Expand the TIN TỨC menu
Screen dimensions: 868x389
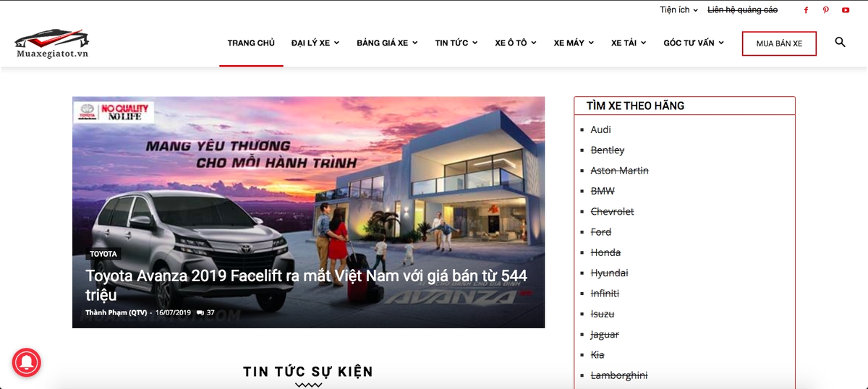456,43
